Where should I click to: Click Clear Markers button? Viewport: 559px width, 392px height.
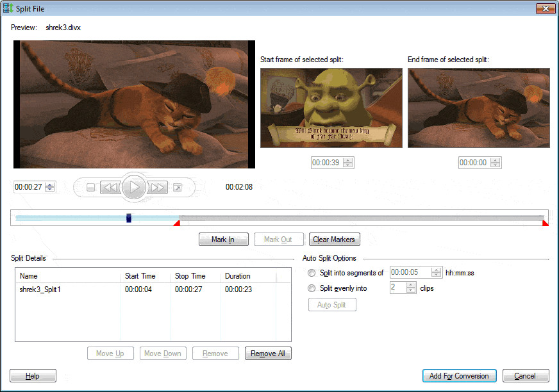tap(334, 240)
